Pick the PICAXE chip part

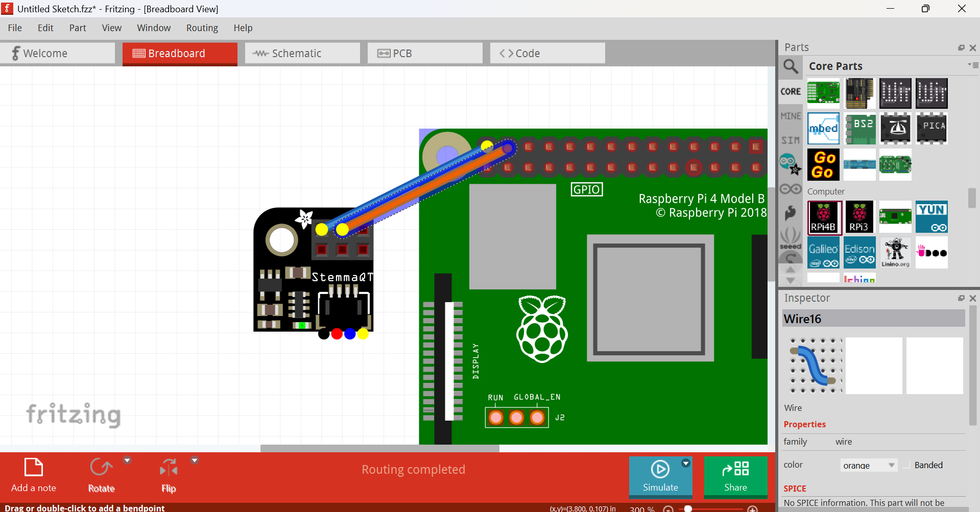click(932, 129)
